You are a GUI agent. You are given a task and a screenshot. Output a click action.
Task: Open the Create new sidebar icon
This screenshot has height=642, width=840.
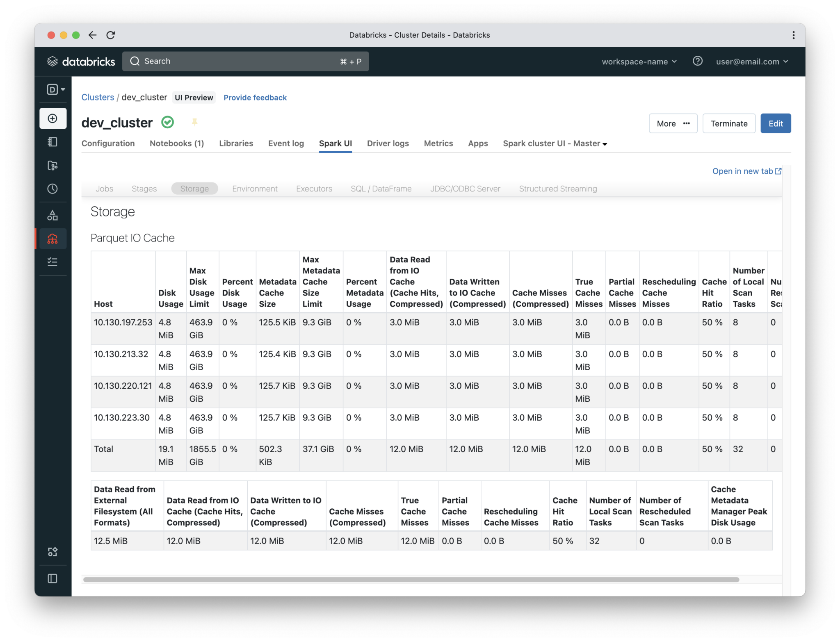click(53, 118)
